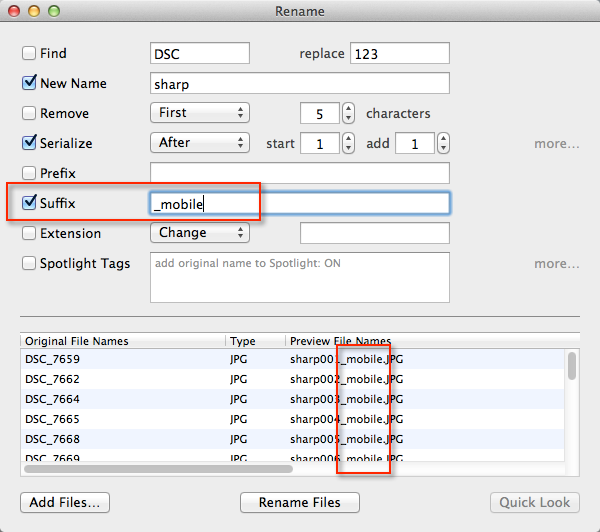Open the Serialize After dropdown
This screenshot has width=600, height=532.
tap(199, 143)
